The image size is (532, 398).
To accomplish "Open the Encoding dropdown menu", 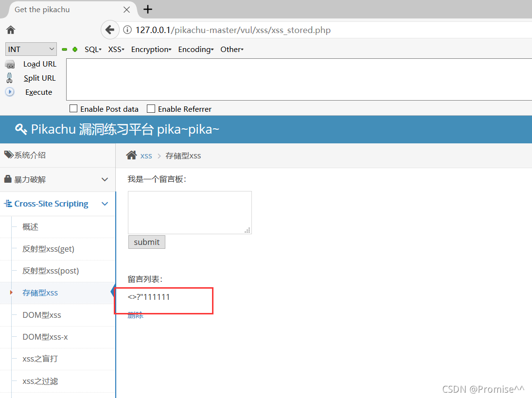I will click(x=196, y=50).
